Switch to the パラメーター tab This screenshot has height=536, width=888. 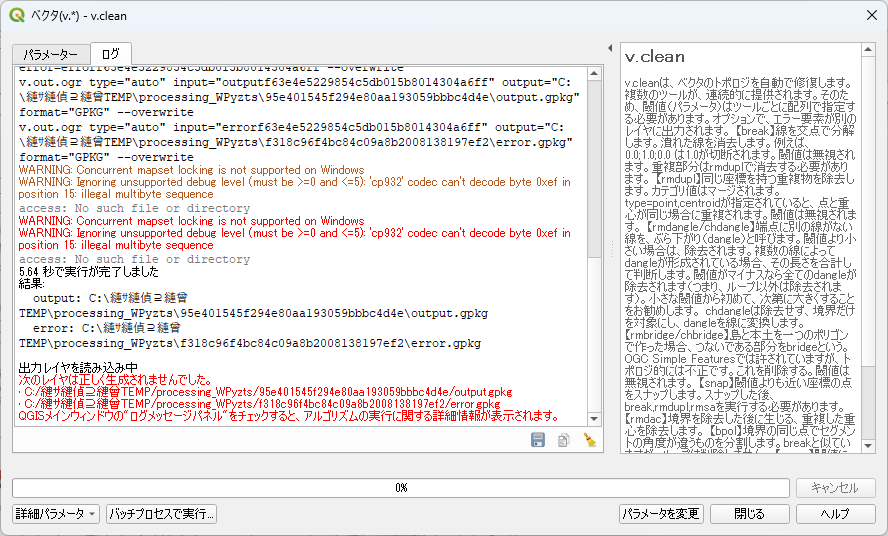pos(50,54)
